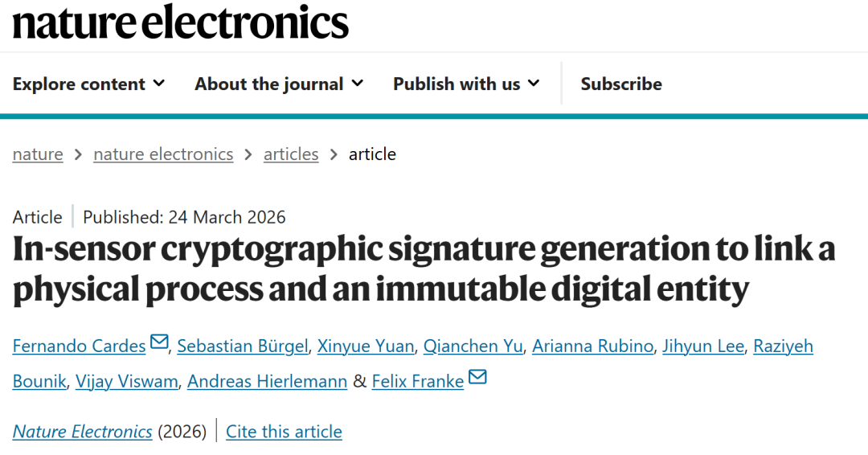Expand the About the journal chevron

tap(358, 83)
